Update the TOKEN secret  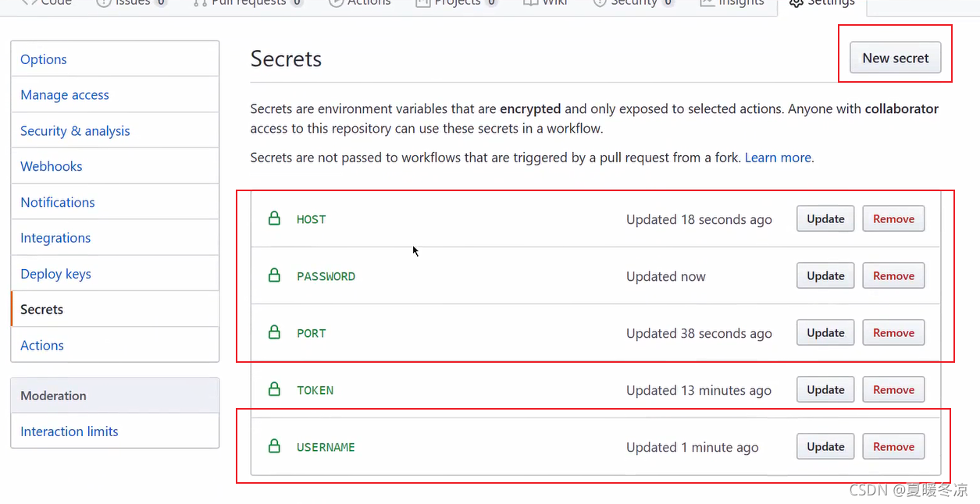click(x=825, y=389)
